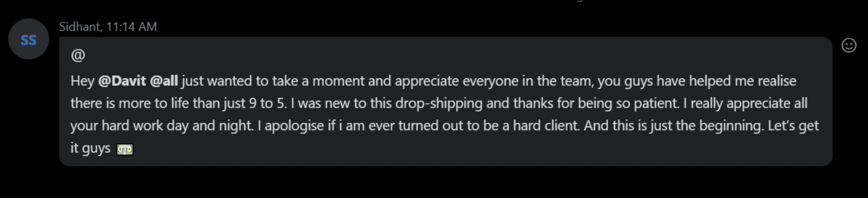Open the emoji reaction smiley icon
The image size is (868, 198).
click(x=849, y=46)
